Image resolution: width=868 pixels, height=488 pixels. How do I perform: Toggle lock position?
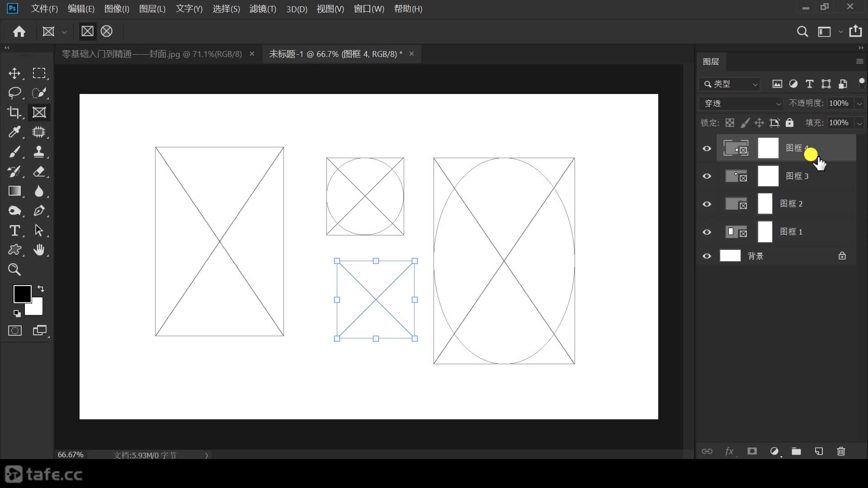pyautogui.click(x=759, y=123)
